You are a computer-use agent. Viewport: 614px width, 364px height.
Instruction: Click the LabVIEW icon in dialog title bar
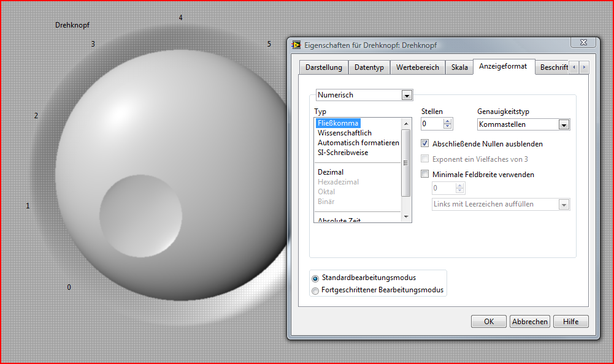point(296,45)
